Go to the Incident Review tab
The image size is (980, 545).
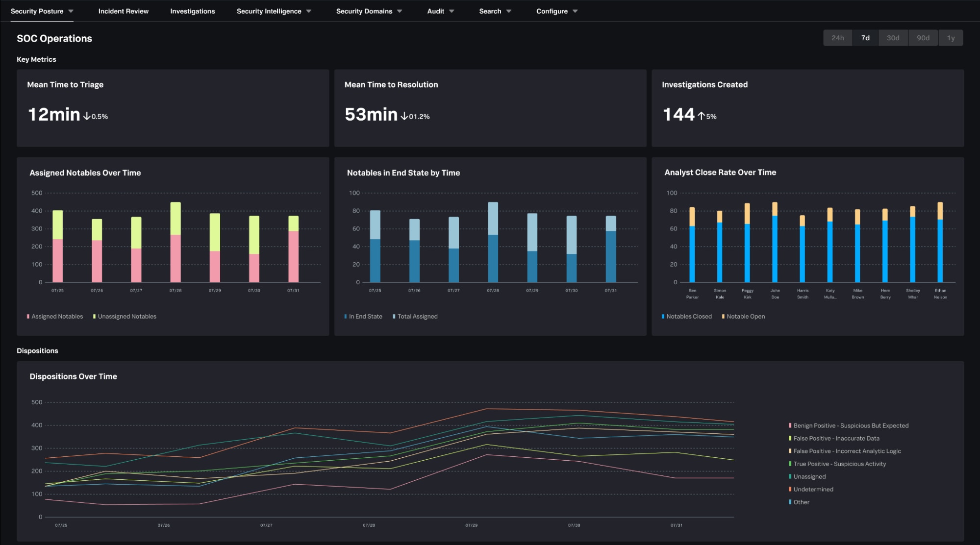pyautogui.click(x=123, y=11)
